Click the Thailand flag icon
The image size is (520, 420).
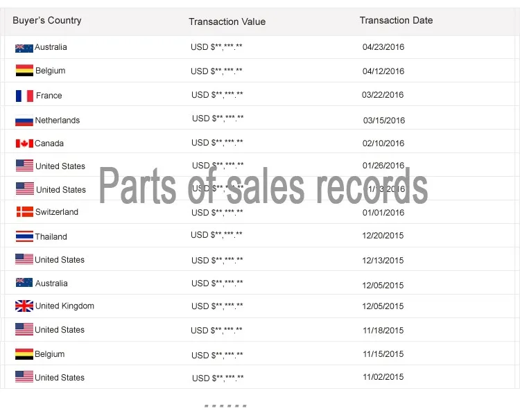tap(24, 236)
